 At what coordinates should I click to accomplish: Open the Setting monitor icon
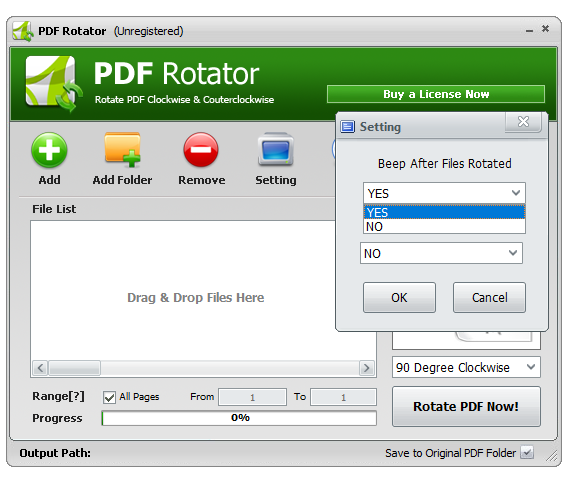tap(276, 149)
